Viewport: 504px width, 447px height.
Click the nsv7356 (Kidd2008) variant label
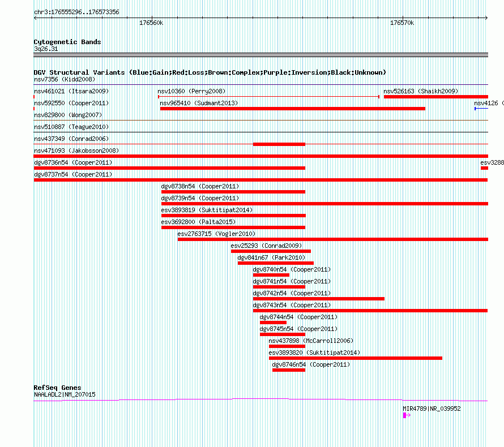(x=65, y=79)
